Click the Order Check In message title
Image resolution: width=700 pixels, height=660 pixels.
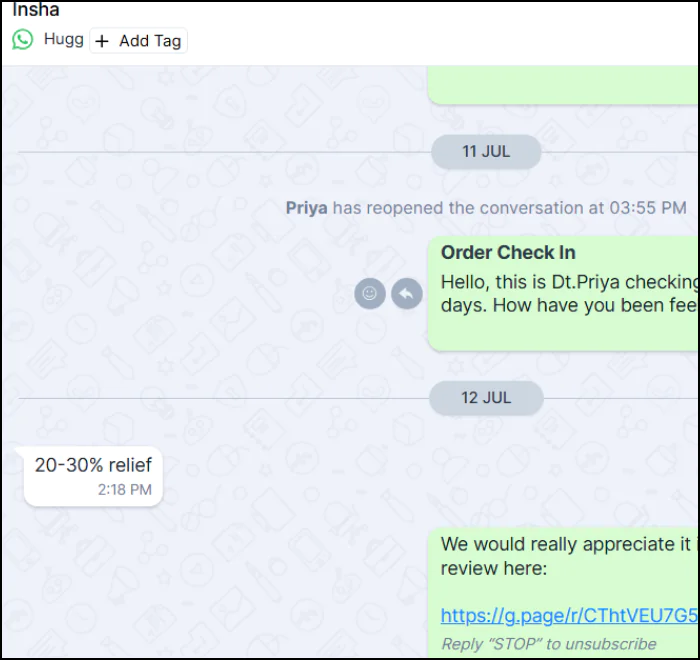[x=508, y=252]
